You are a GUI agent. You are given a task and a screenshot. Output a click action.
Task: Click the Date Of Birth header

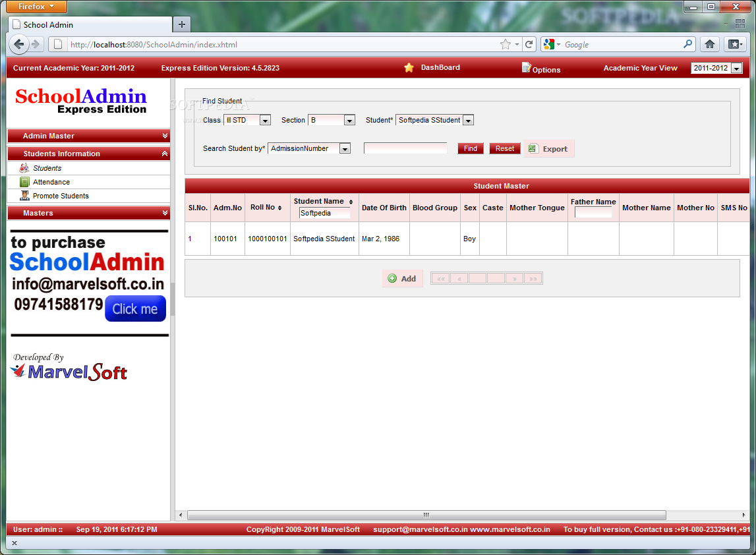[x=384, y=208]
